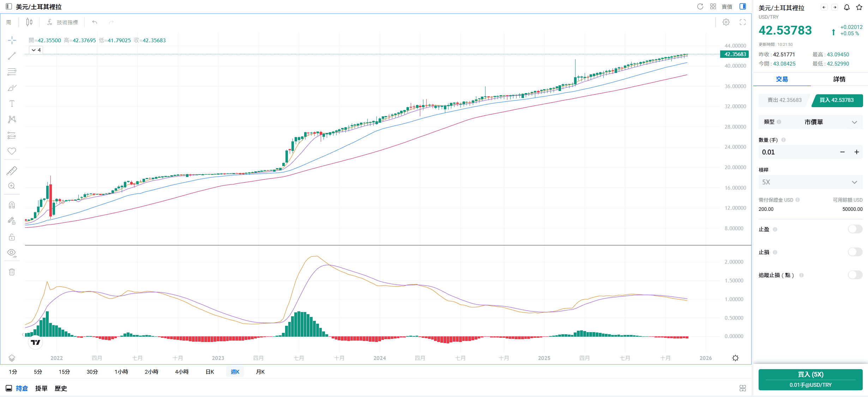Open the ruler measure tool
The width and height of the screenshot is (868, 397).
(x=12, y=170)
